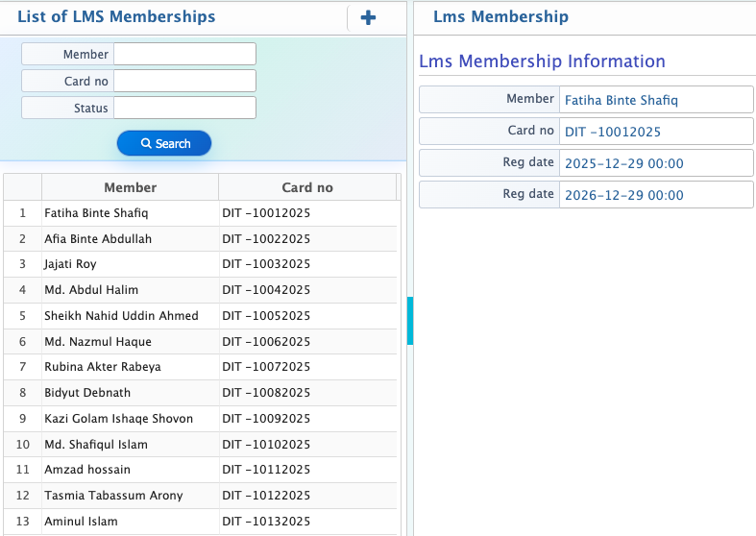
Task: Click the plus icon to add membership
Action: pyautogui.click(x=368, y=17)
